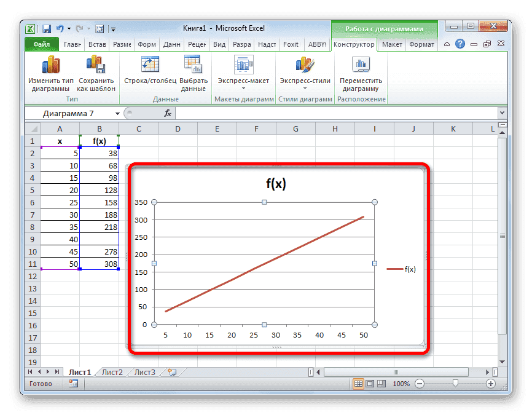Switch to the Макет ribbon tab
The width and height of the screenshot is (532, 415).
point(391,44)
